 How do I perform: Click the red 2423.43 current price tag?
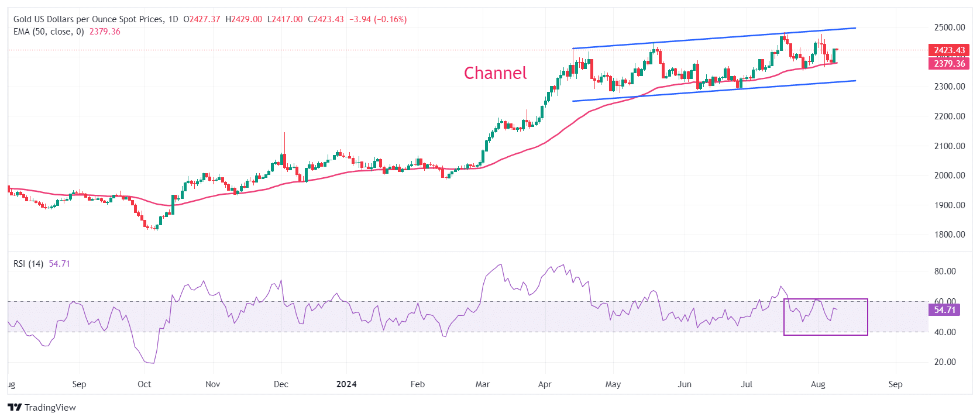pyautogui.click(x=949, y=50)
